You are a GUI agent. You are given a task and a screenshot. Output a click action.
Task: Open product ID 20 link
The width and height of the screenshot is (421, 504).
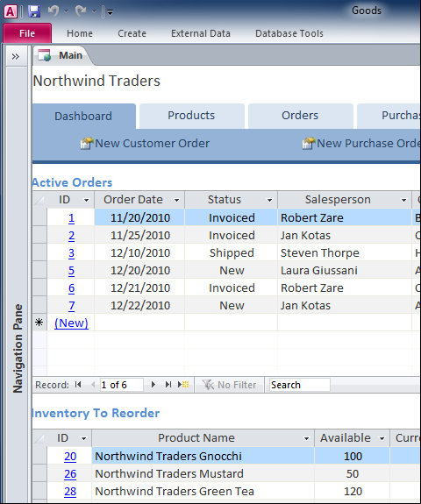click(70, 457)
